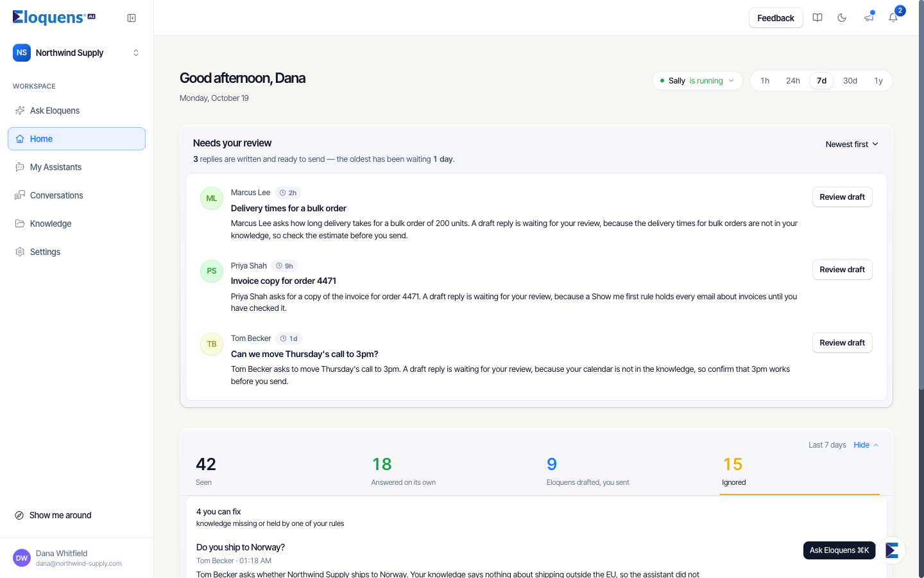Go to the Home page
The height and width of the screenshot is (578, 924).
pos(76,139)
